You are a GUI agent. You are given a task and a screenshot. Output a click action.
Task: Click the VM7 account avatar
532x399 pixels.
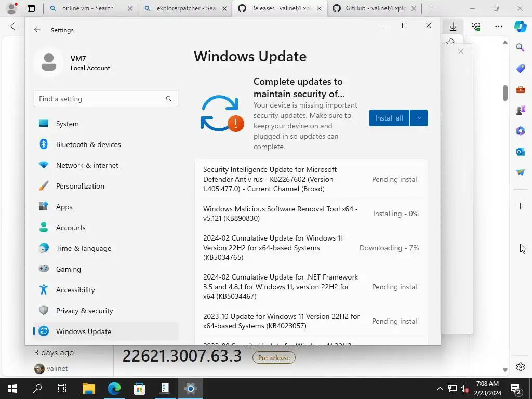(x=49, y=62)
